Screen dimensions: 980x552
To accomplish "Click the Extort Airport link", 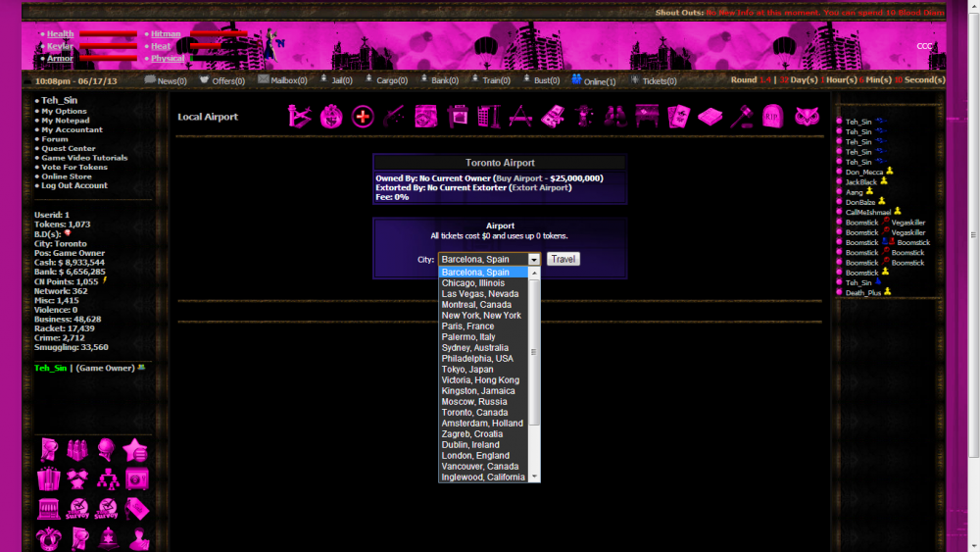I will (539, 187).
